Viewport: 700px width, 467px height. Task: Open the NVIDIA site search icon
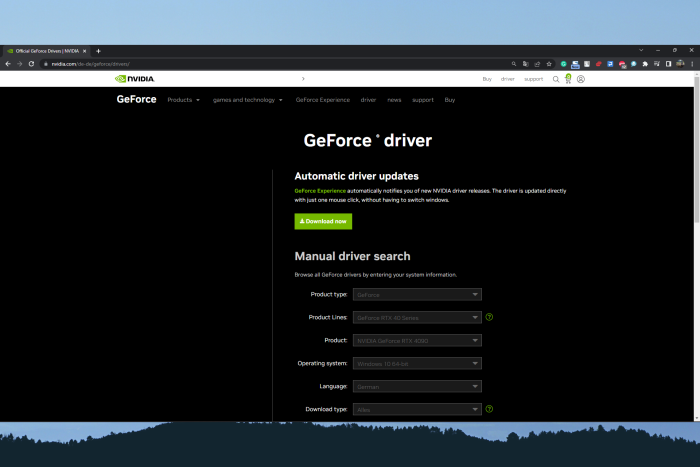point(556,79)
